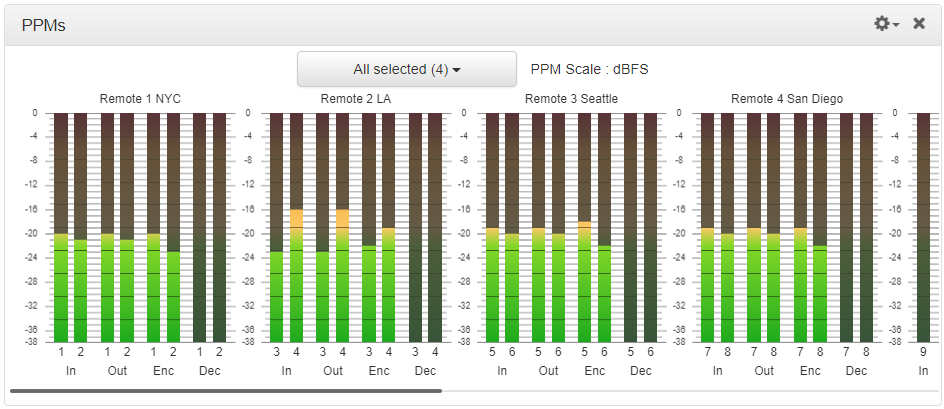Click Remote 4 San Diego Out channel 7 meter
This screenshot has height=409, width=944.
click(754, 227)
